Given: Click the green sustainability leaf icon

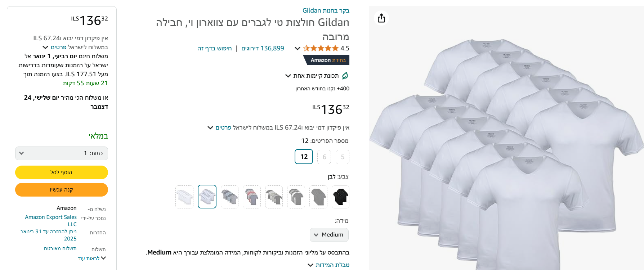Looking at the screenshot, I should pyautogui.click(x=345, y=76).
